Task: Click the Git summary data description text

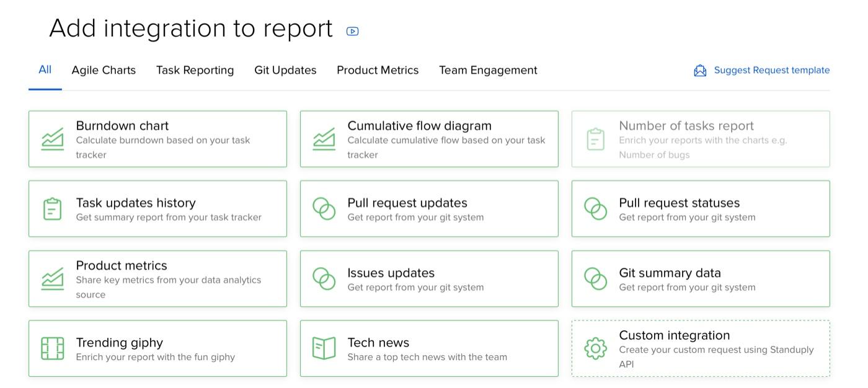Action: 687,288
